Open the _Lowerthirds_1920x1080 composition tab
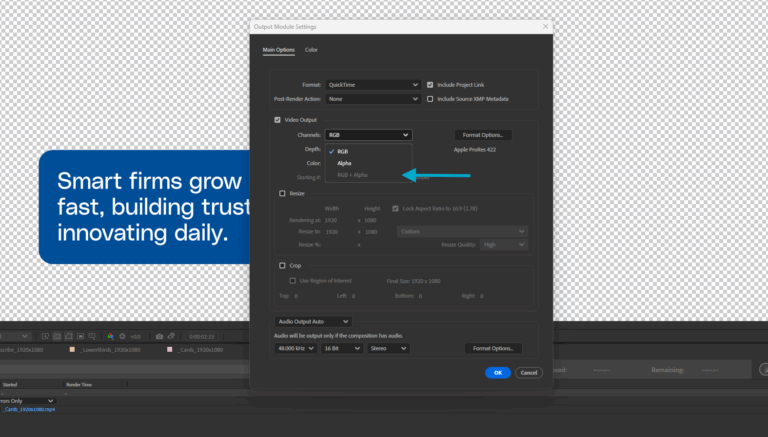This screenshot has height=437, width=768. click(110, 350)
